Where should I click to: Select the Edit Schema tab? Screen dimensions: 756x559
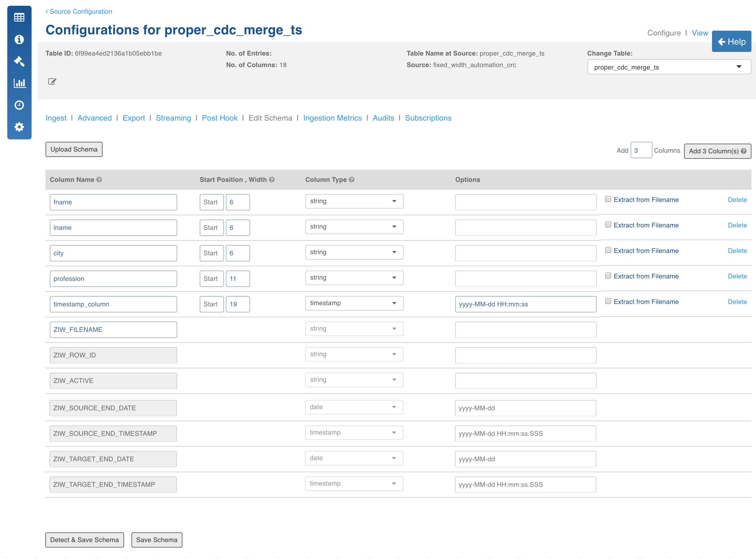pyautogui.click(x=270, y=118)
